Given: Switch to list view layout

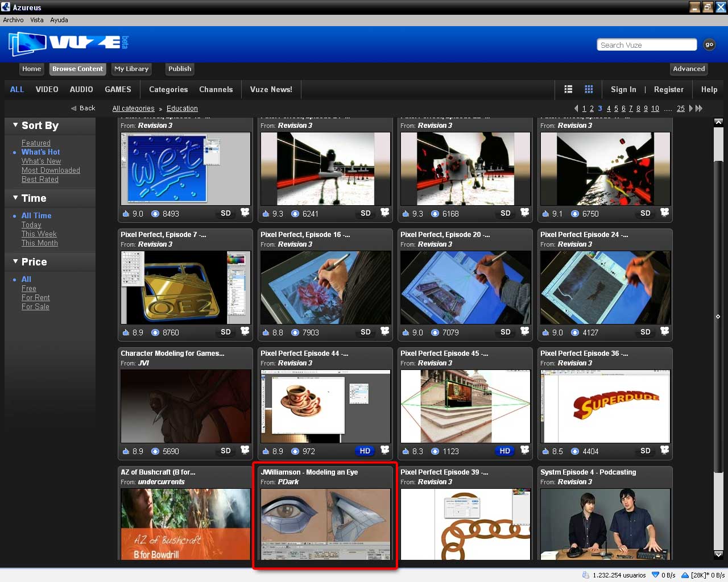Looking at the screenshot, I should (x=568, y=89).
